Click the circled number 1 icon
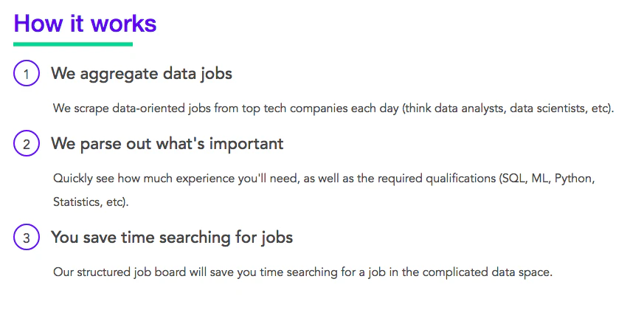Viewport: 644px width, 310px height. click(26, 74)
